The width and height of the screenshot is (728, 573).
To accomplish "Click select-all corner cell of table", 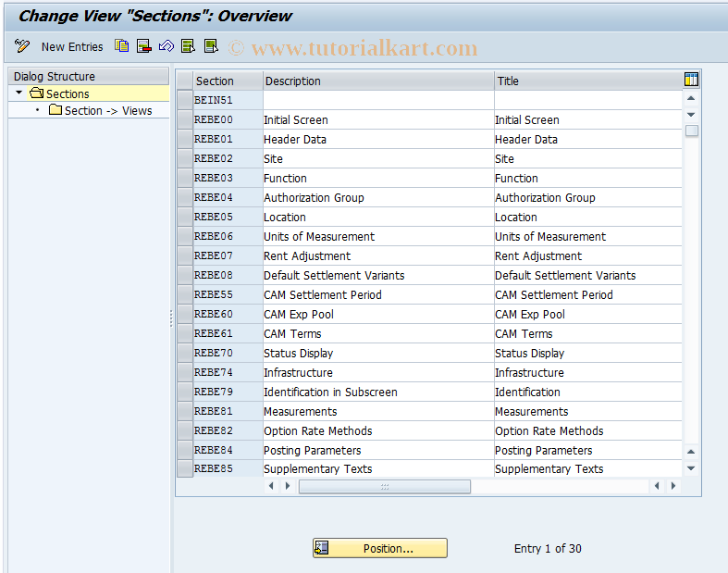I will 185,81.
